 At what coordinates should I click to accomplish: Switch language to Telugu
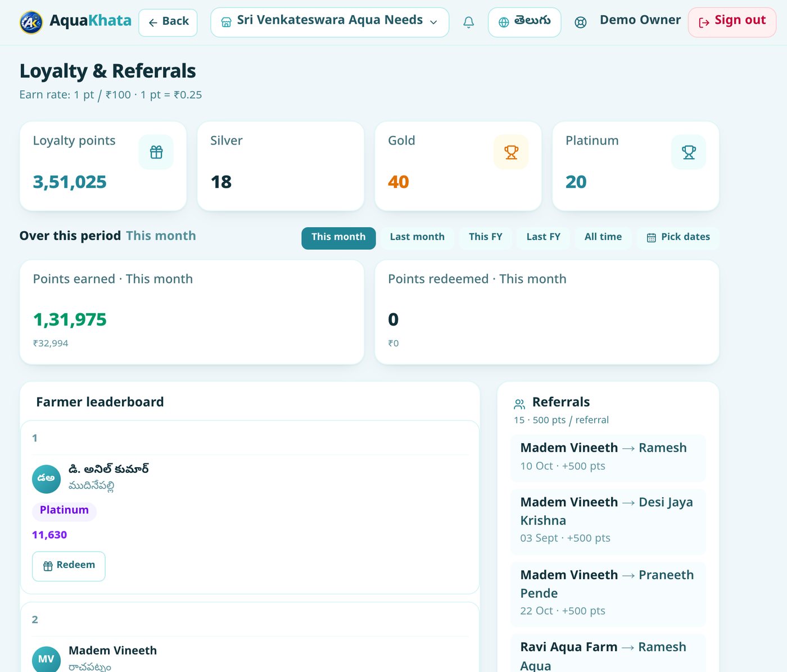524,22
